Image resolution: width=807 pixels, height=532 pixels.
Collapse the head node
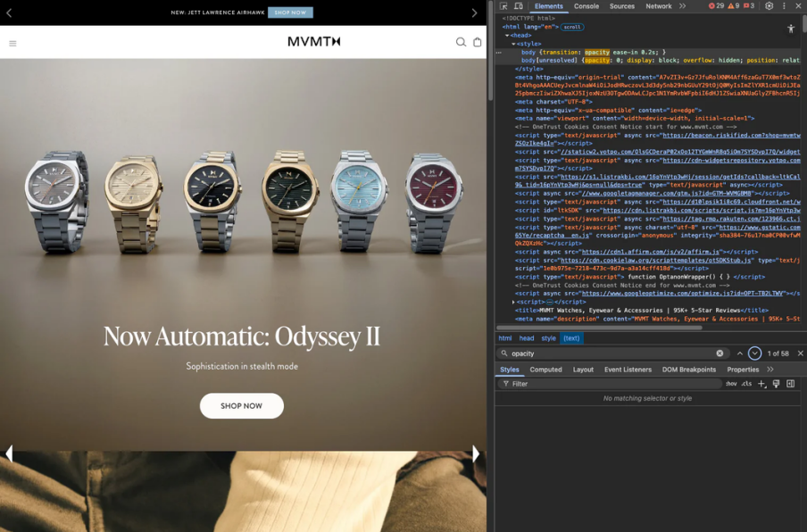[x=507, y=36]
